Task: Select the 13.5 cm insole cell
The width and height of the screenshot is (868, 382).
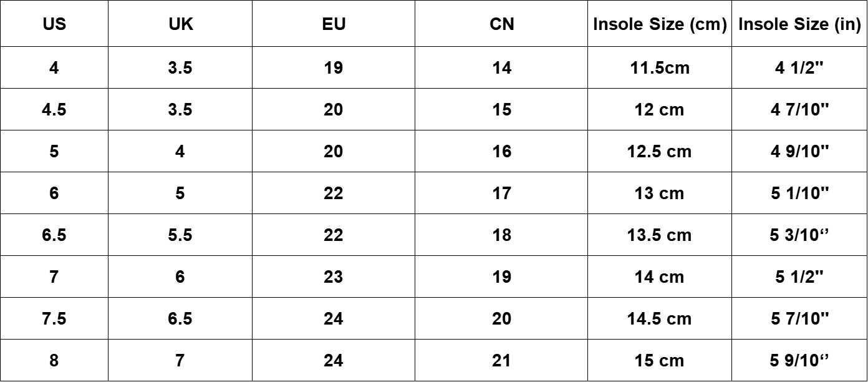Action: 660,235
